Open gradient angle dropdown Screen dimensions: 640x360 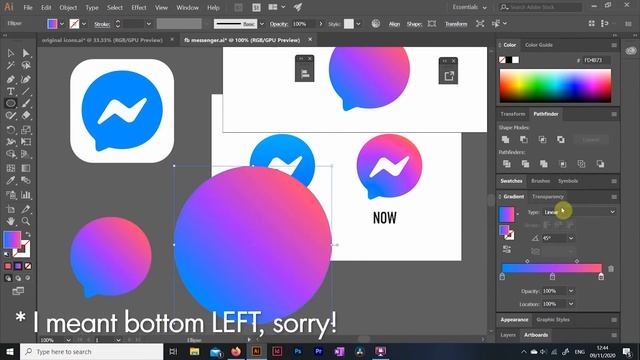coord(571,238)
